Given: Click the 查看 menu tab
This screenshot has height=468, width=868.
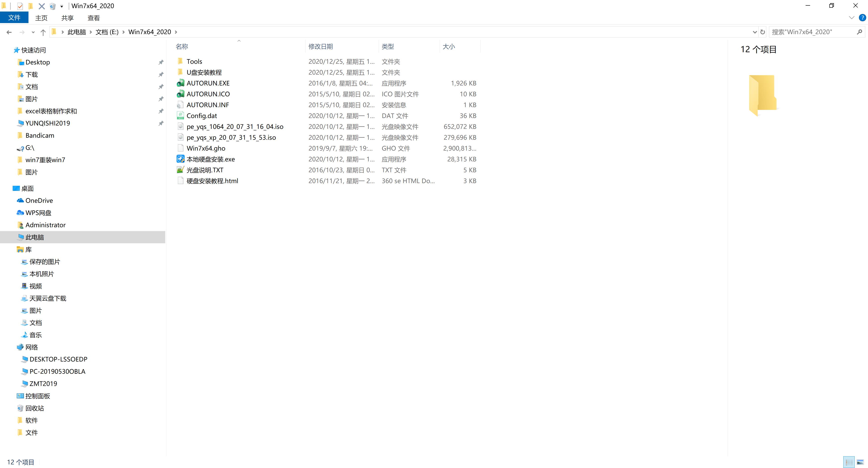Looking at the screenshot, I should click(93, 18).
